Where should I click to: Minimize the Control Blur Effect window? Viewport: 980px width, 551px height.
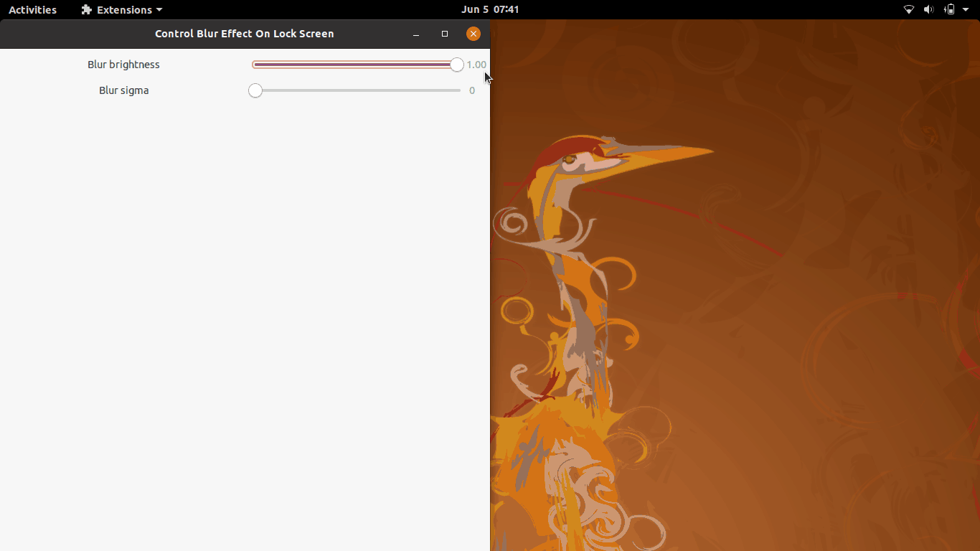(x=416, y=34)
